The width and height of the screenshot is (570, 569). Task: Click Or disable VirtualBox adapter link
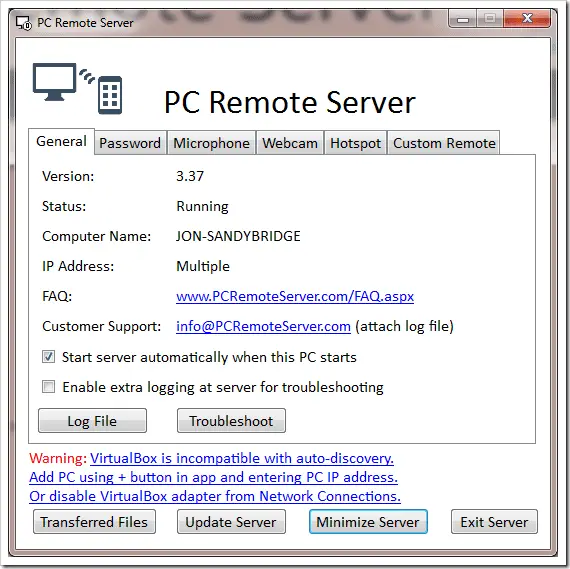[215, 496]
